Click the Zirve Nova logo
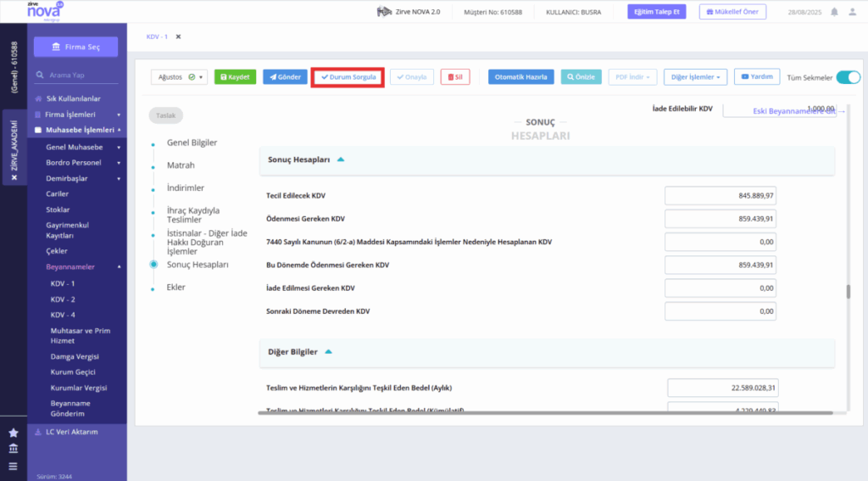This screenshot has height=481, width=868. pos(45,11)
